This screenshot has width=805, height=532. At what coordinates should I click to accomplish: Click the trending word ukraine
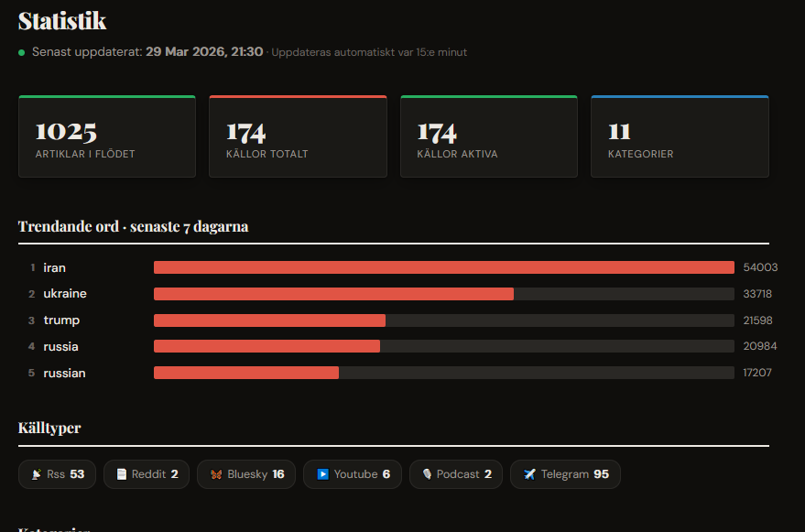click(x=65, y=294)
